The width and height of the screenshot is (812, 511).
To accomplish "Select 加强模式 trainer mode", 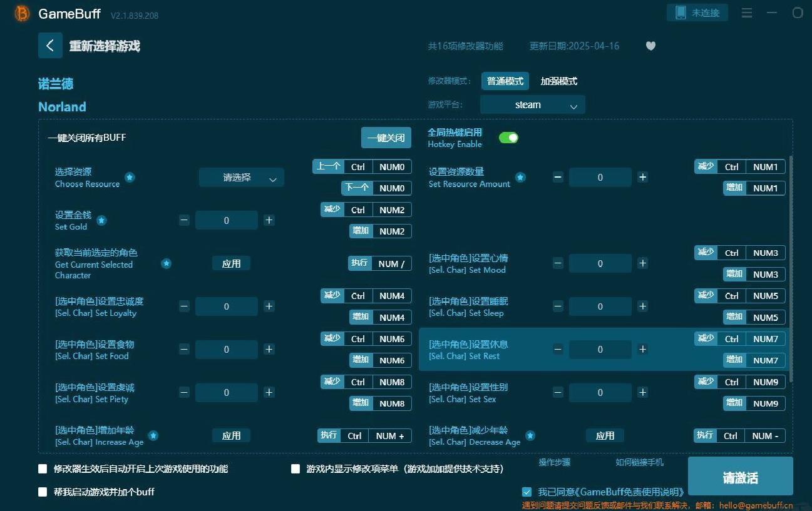I will 558,81.
